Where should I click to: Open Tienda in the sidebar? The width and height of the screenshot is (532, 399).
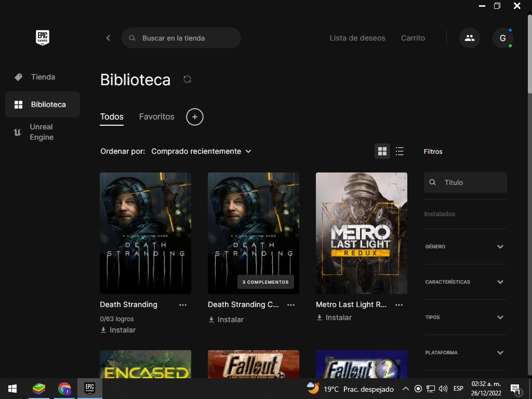[43, 77]
